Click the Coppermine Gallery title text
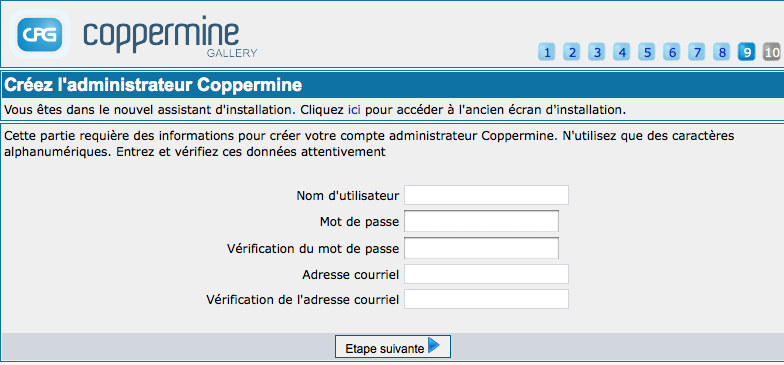The image size is (784, 365). (170, 38)
